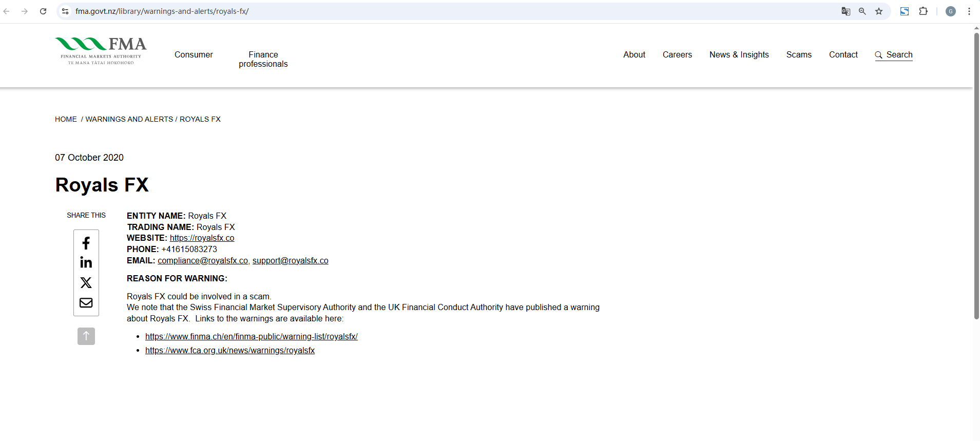View site information icon in address bar

click(x=65, y=11)
